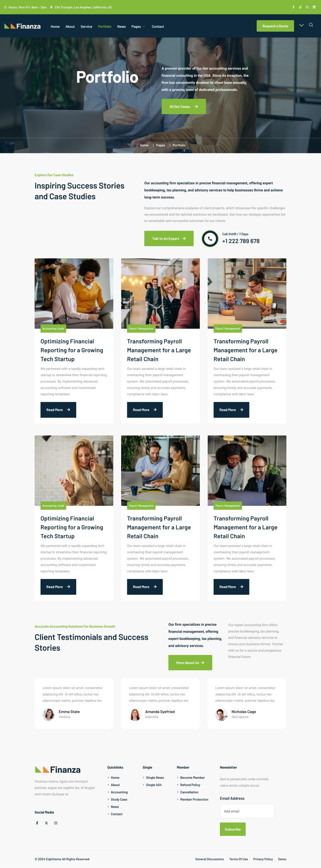Open the About menu item
The height and width of the screenshot is (868, 321).
pyautogui.click(x=70, y=27)
